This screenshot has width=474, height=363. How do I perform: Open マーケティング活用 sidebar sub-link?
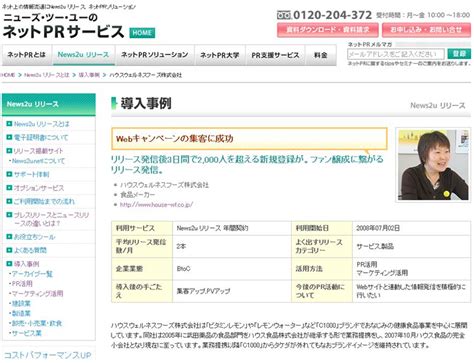(x=37, y=294)
